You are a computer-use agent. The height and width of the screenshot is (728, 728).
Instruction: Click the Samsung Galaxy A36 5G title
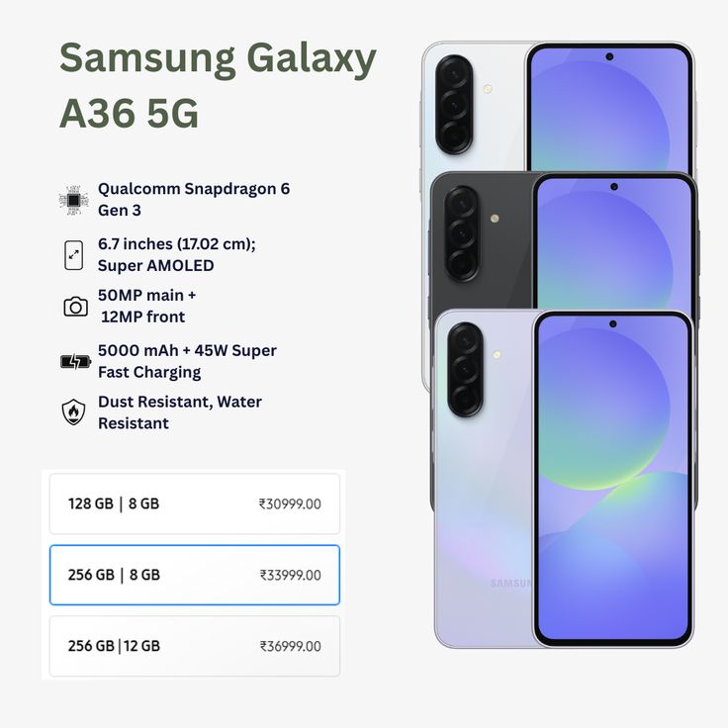coord(218,85)
